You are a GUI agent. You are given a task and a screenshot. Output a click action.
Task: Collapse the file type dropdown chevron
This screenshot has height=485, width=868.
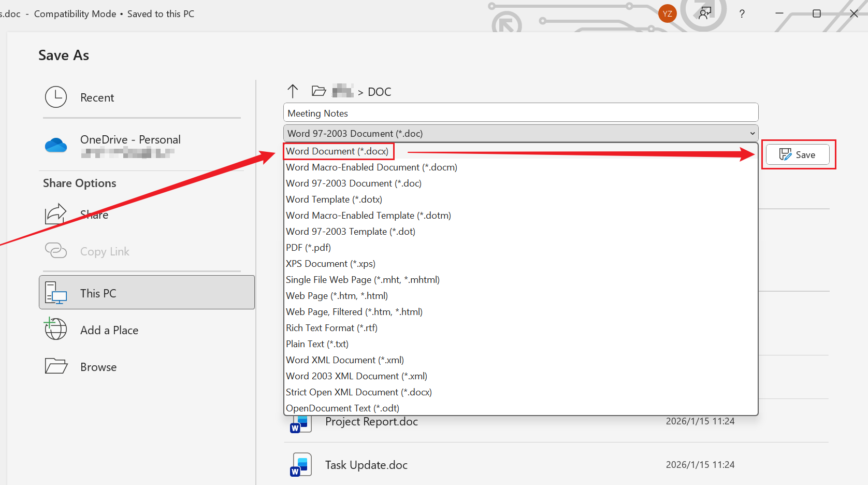point(752,133)
